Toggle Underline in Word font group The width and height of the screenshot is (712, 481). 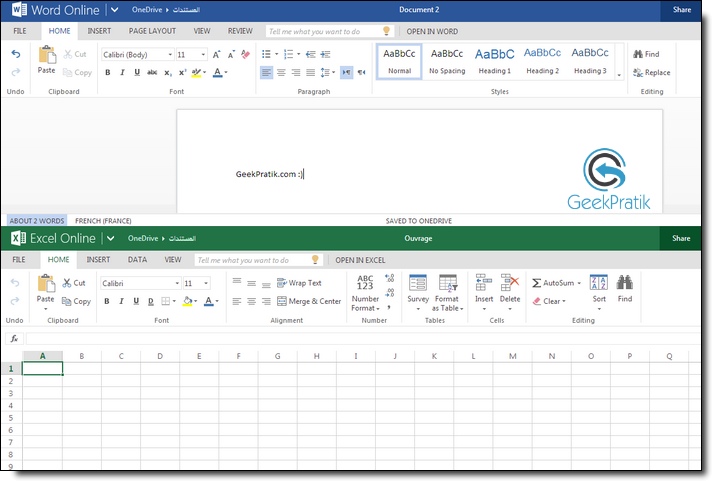coord(137,72)
